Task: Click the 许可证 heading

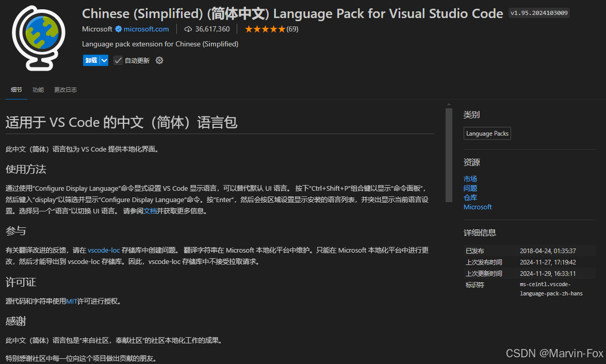Action: (x=21, y=282)
